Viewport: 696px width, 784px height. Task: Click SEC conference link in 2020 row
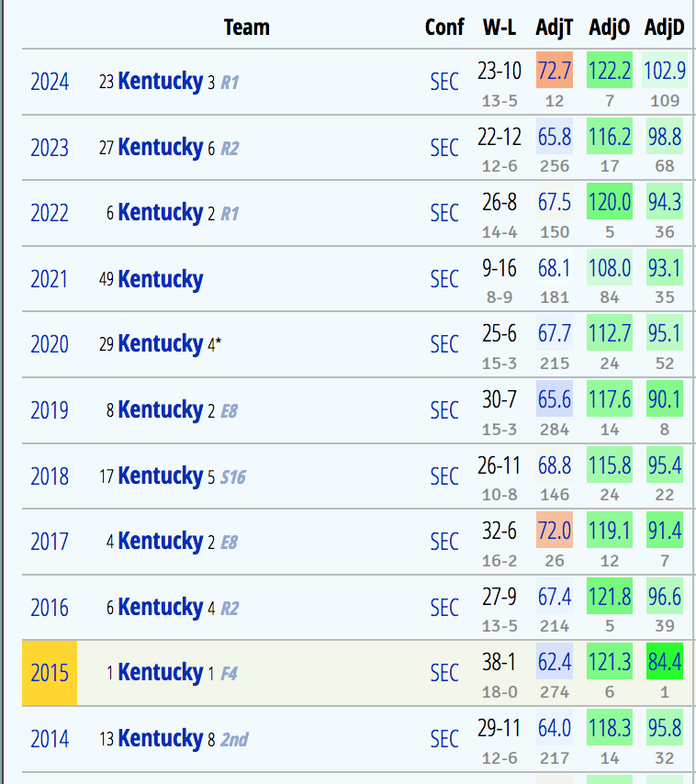tap(444, 344)
